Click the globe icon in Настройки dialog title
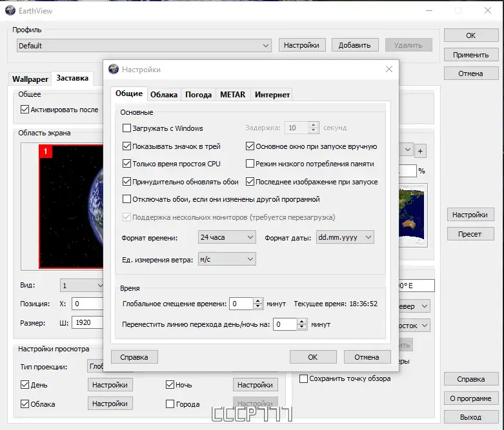 (x=114, y=69)
